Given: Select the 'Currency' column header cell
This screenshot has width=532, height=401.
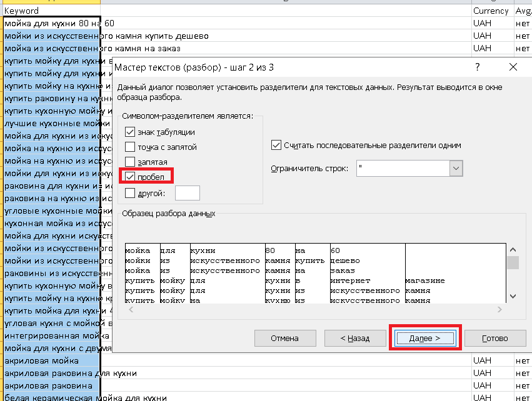Looking at the screenshot, I should point(491,11).
